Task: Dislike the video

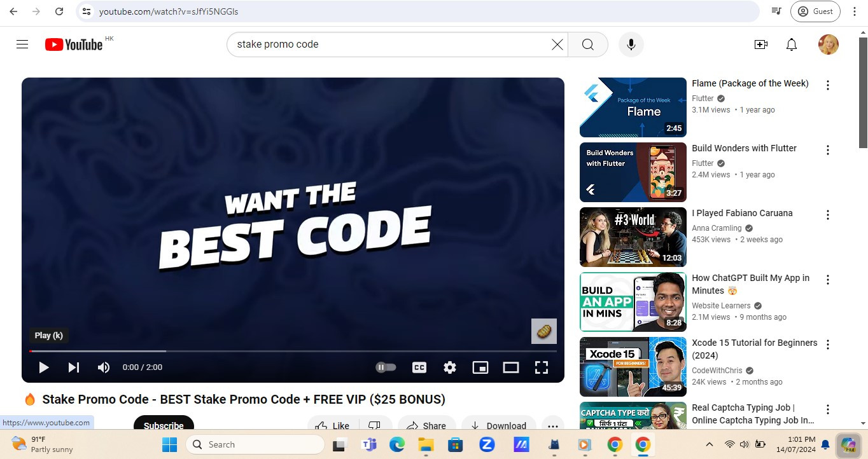Action: pyautogui.click(x=375, y=424)
